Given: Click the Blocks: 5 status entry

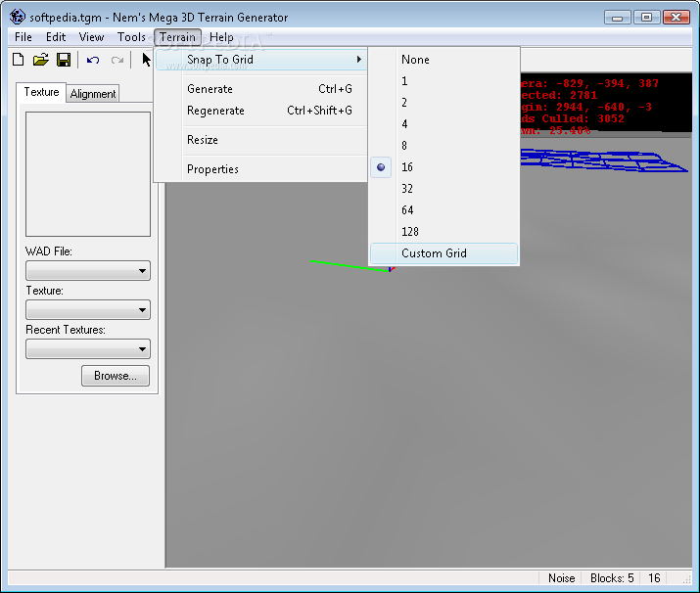Looking at the screenshot, I should [612, 578].
